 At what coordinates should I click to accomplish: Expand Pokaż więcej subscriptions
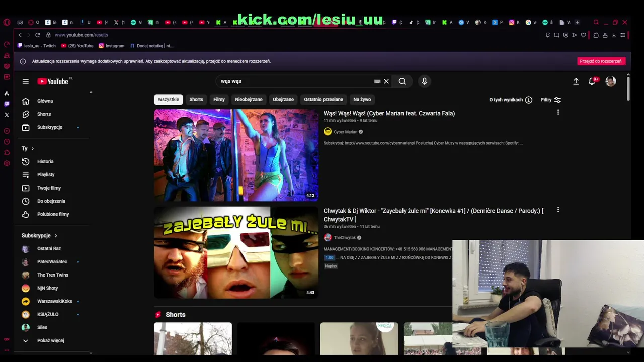[x=53, y=341]
